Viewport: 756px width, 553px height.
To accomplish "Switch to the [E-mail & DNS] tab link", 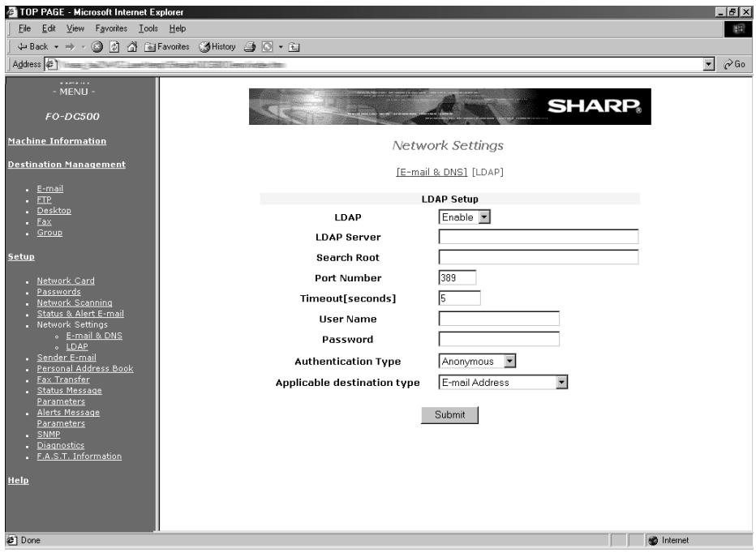I will (432, 172).
